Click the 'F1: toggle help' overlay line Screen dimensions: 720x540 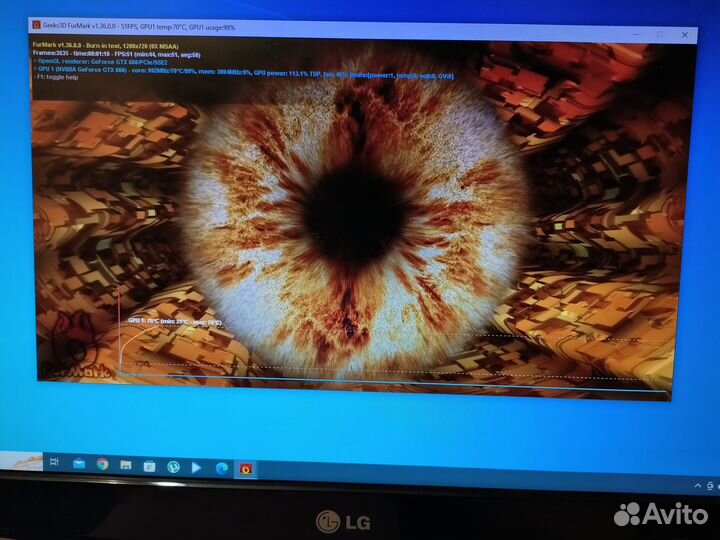pyautogui.click(x=58, y=77)
